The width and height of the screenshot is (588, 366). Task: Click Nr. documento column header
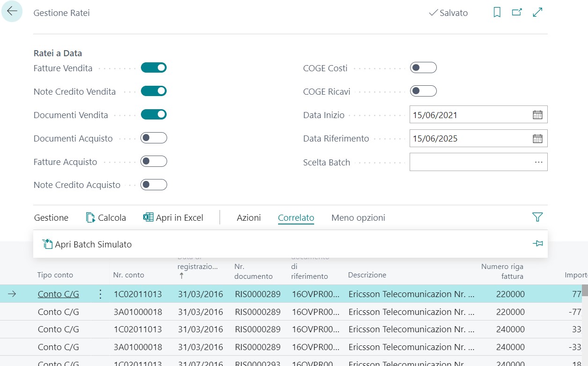(x=253, y=271)
